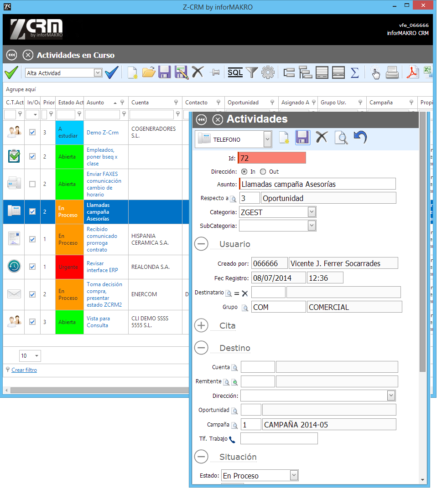Collapse the Situación section
This screenshot has height=504, width=447.
coord(202,457)
